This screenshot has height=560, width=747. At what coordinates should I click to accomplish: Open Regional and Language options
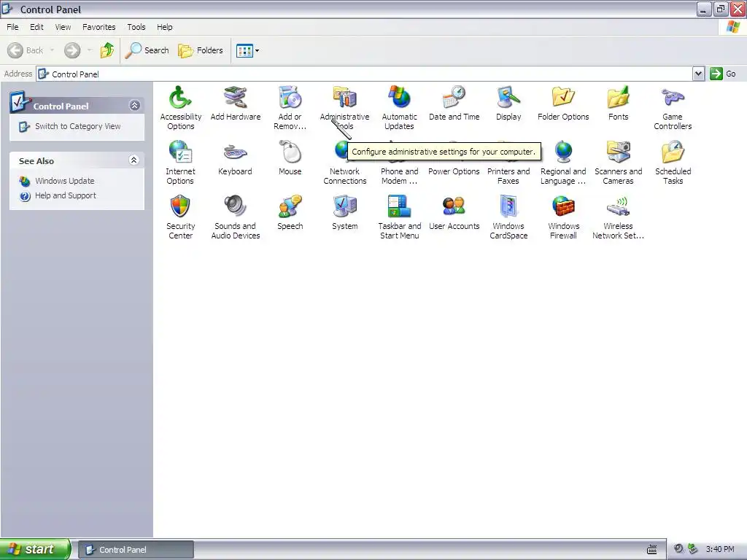coord(563,163)
